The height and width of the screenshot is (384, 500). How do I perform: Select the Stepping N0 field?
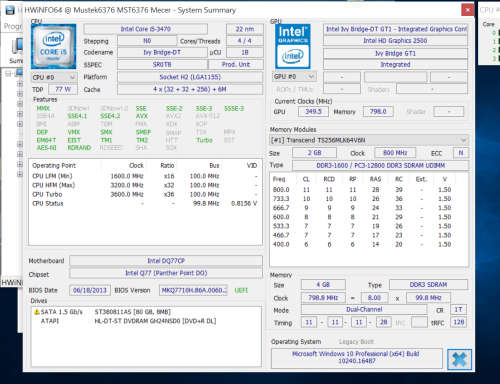tap(147, 41)
